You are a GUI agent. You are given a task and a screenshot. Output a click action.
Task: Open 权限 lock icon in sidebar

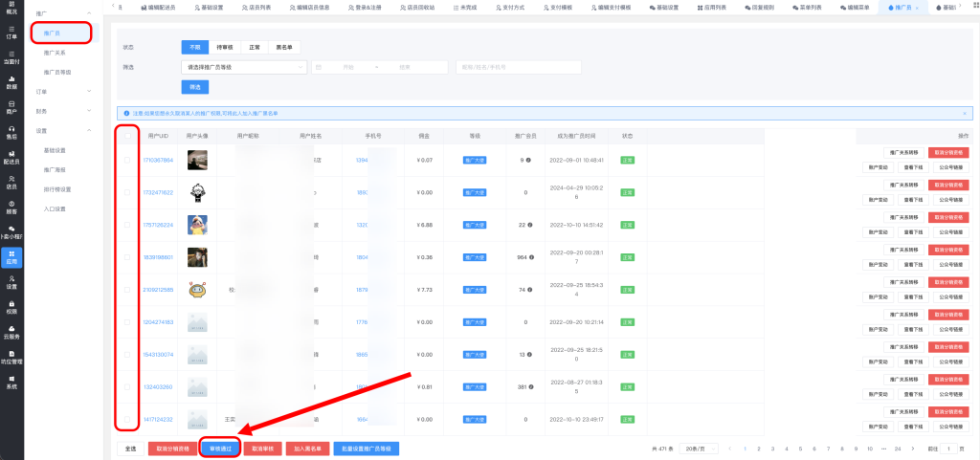pyautogui.click(x=11, y=307)
